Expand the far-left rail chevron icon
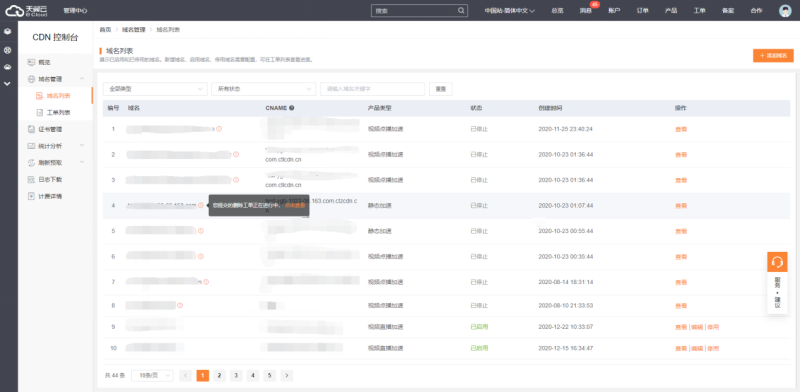Screen dimensions: 800x392 click(7, 84)
